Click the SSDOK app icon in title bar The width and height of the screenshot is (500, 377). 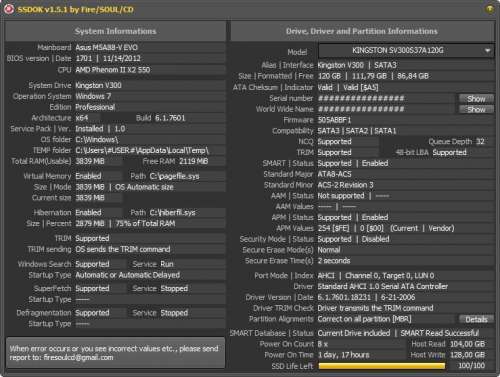tap(9, 9)
